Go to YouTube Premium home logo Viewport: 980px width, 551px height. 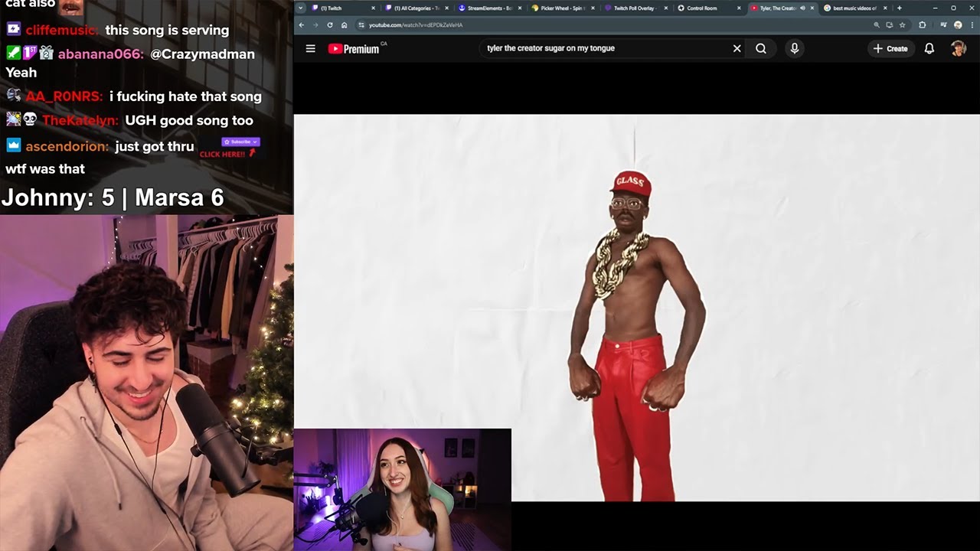(354, 48)
